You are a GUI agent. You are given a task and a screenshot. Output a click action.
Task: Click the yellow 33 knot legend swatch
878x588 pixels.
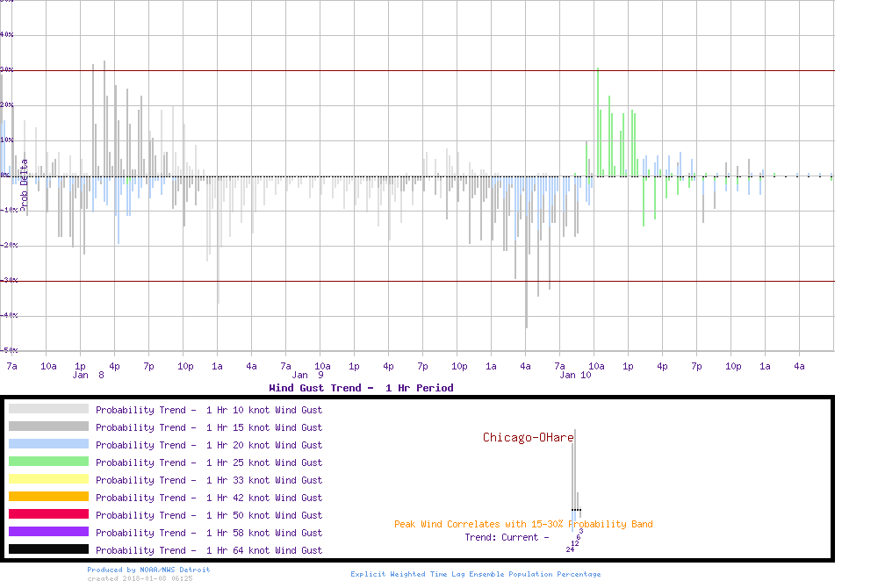coord(48,479)
